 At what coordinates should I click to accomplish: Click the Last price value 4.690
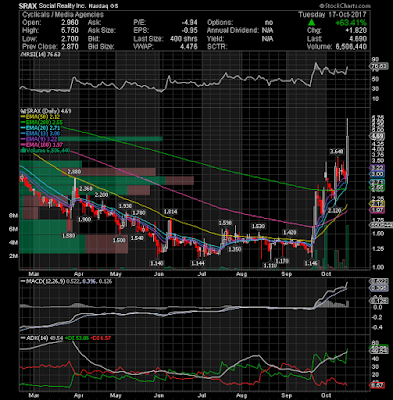tap(358, 39)
